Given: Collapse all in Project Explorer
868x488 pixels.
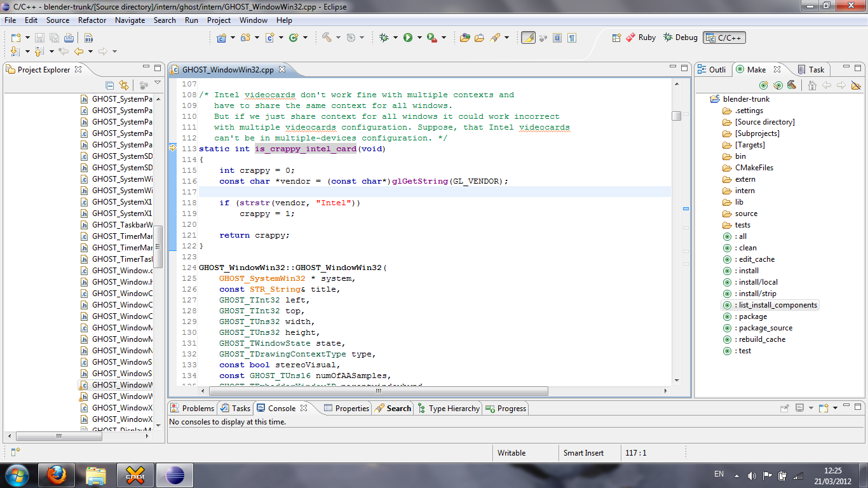Looking at the screenshot, I should [109, 85].
